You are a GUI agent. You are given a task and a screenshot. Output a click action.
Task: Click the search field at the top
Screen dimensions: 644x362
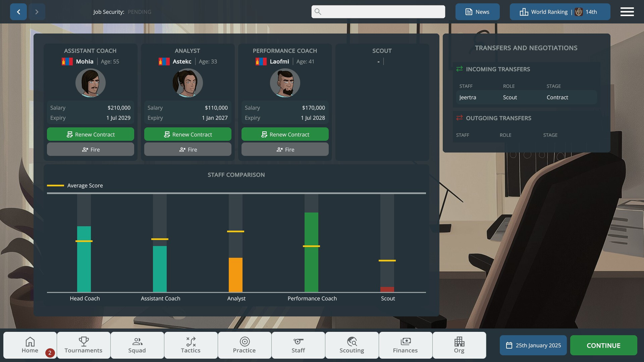378,12
